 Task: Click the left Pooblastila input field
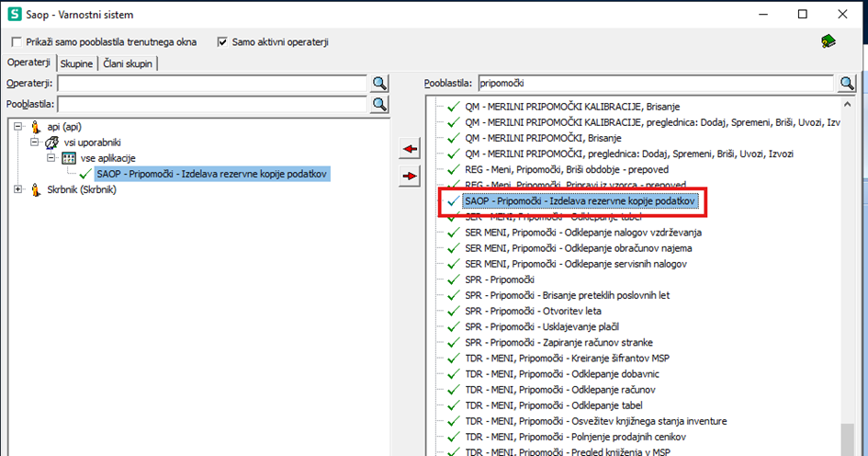pos(212,104)
